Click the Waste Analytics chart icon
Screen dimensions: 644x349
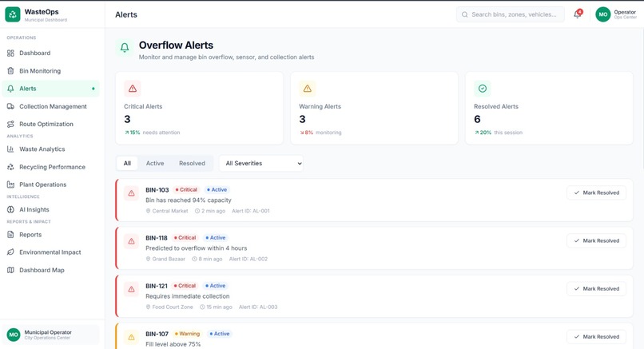point(10,149)
